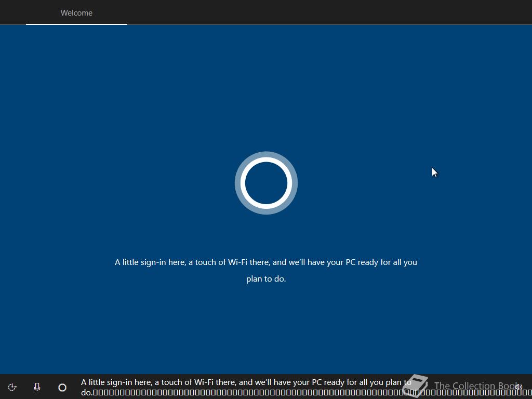Toggle the microphone icon

[37, 387]
